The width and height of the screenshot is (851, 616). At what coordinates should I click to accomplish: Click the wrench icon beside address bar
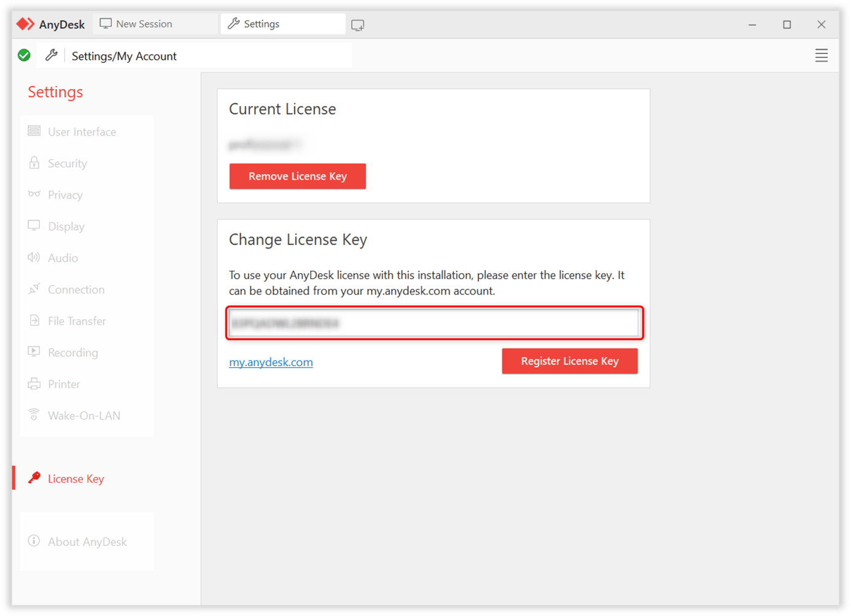point(52,55)
